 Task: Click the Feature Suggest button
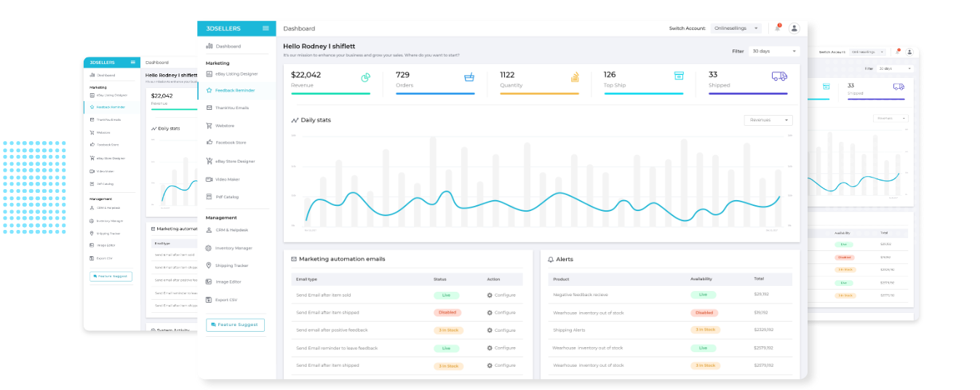(235, 325)
